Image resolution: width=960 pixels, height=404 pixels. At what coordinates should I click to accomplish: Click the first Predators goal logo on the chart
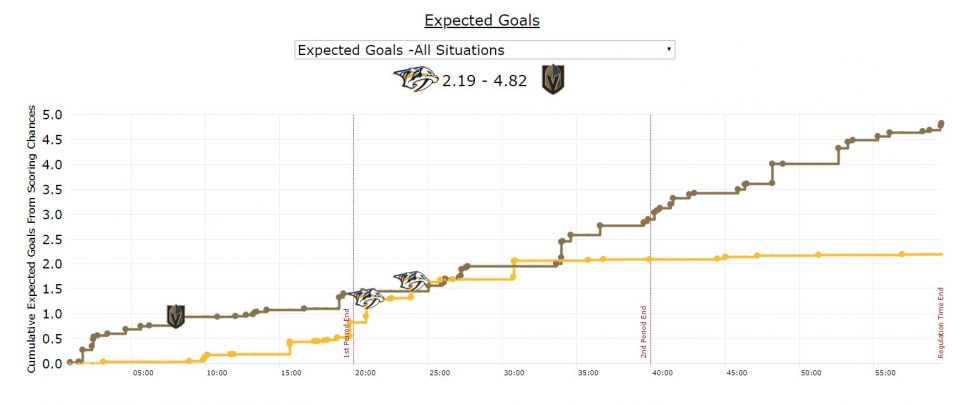(x=368, y=297)
